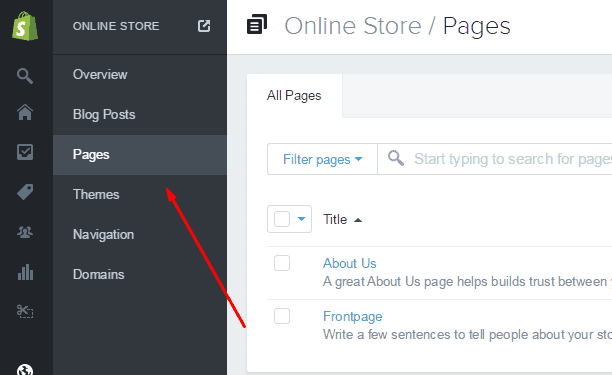Select Overview in Online Store menu
The image size is (612, 375).
point(140,75)
